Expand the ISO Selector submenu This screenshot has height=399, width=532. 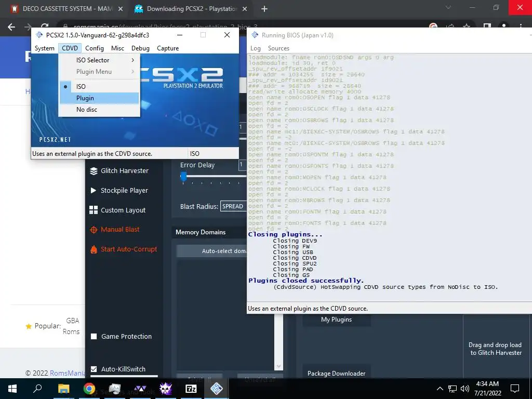click(99, 60)
